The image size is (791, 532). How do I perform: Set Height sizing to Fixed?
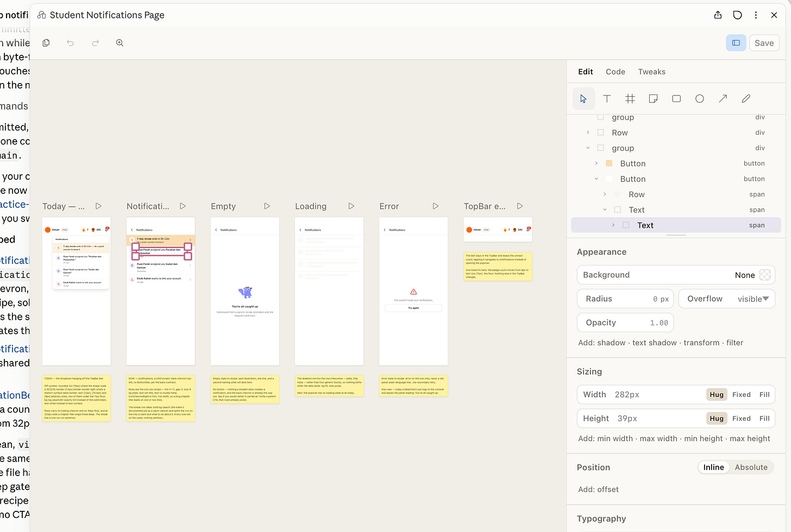coord(741,419)
